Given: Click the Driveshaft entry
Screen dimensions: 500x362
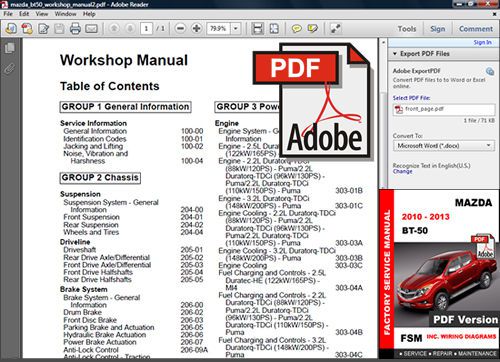Looking at the screenshot, I should tap(80, 250).
